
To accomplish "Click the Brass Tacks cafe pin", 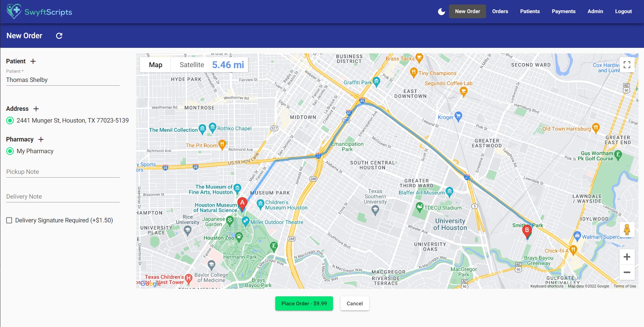I will coord(419,58).
